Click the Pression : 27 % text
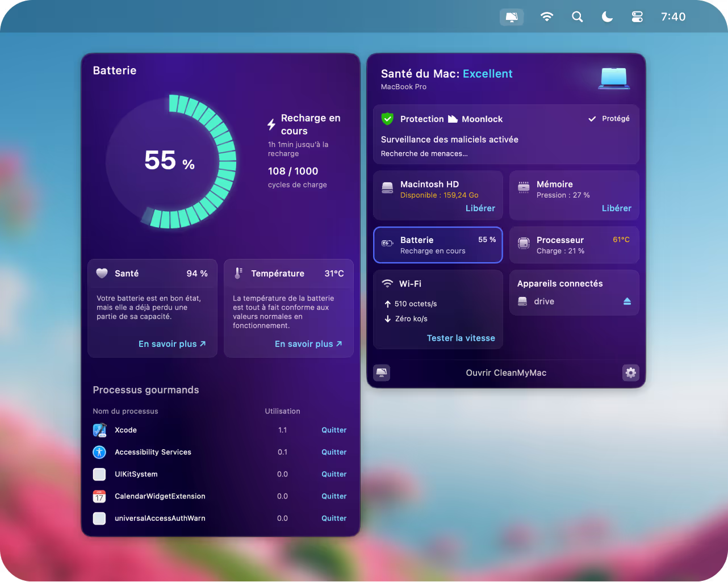 coord(563,195)
